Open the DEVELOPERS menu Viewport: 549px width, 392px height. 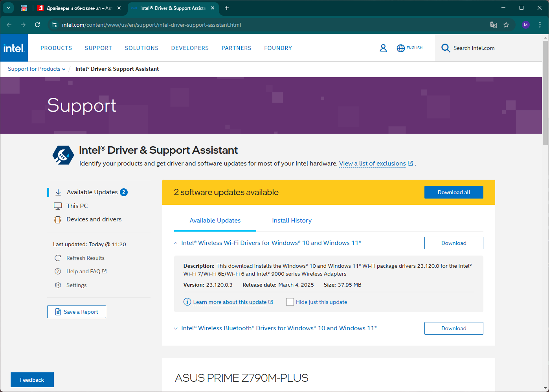pos(190,48)
